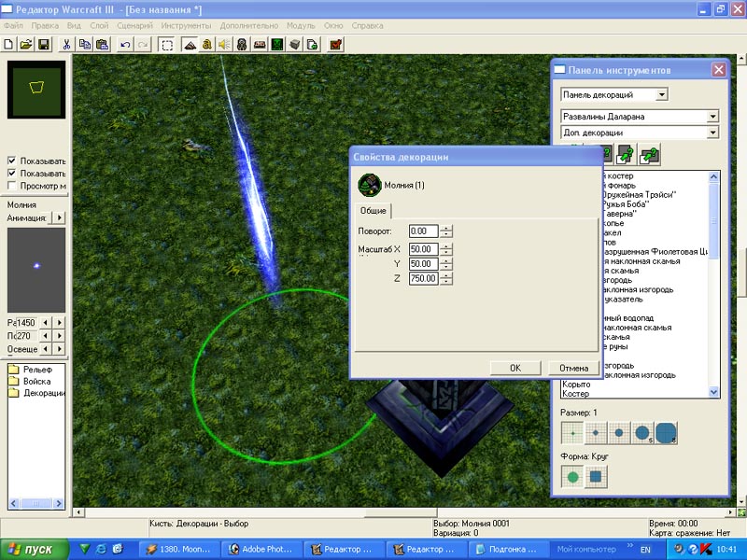
Task: Click the left increment arrow beside the 1450 value
Action: click(x=45, y=322)
